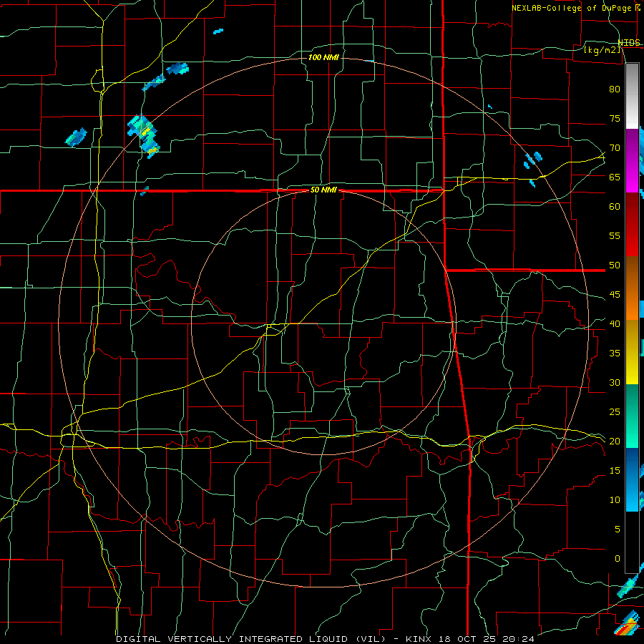Pick the orange-brown segment of the color bar
This screenshot has height=644, width=644.
632,288
